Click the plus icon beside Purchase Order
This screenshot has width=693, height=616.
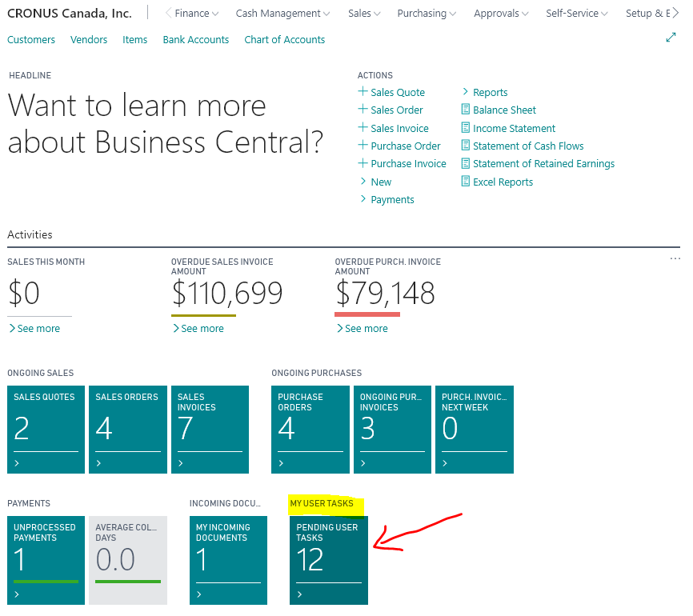(x=363, y=146)
